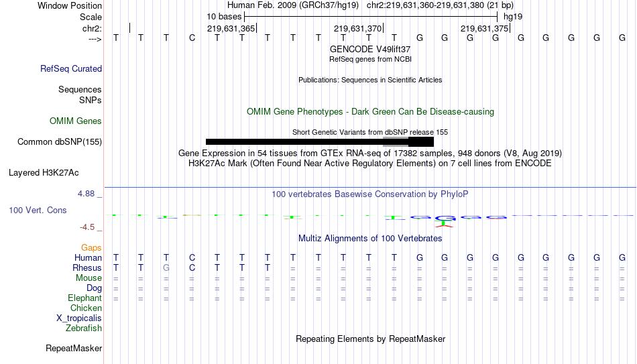Viewport: 637px width, 364px height.
Task: Open the OMIM Genes track label
Action: [x=76, y=121]
